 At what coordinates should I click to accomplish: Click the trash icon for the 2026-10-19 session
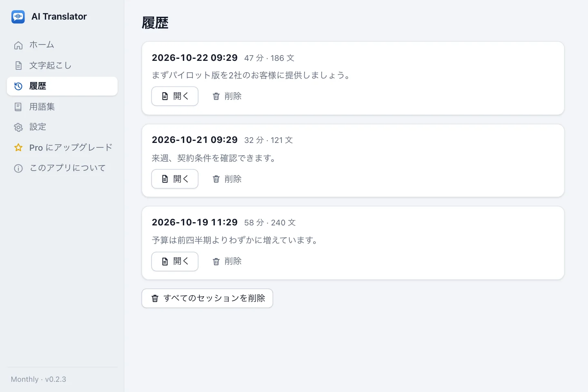[x=216, y=261]
